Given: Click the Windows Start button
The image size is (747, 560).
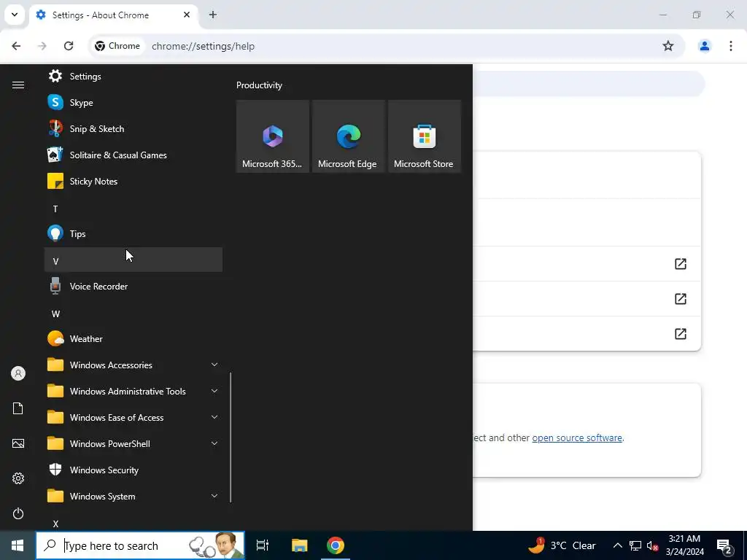Looking at the screenshot, I should (18, 545).
